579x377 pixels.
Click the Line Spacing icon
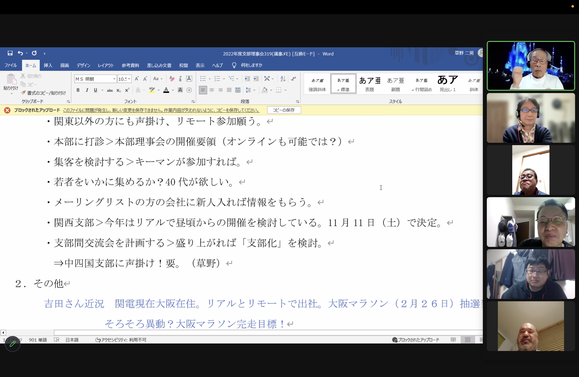pyautogui.click(x=248, y=90)
